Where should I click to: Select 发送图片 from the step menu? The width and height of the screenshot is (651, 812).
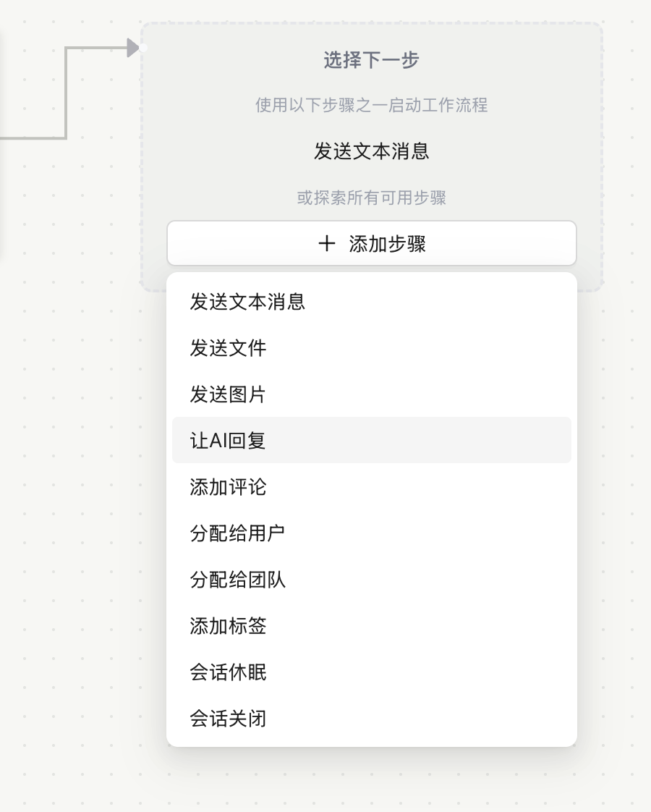tap(228, 394)
